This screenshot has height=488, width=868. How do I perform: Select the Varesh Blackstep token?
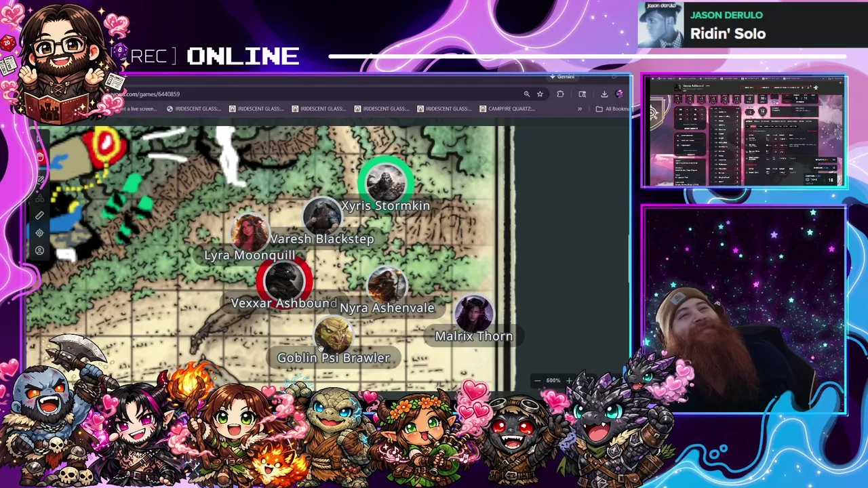click(322, 217)
